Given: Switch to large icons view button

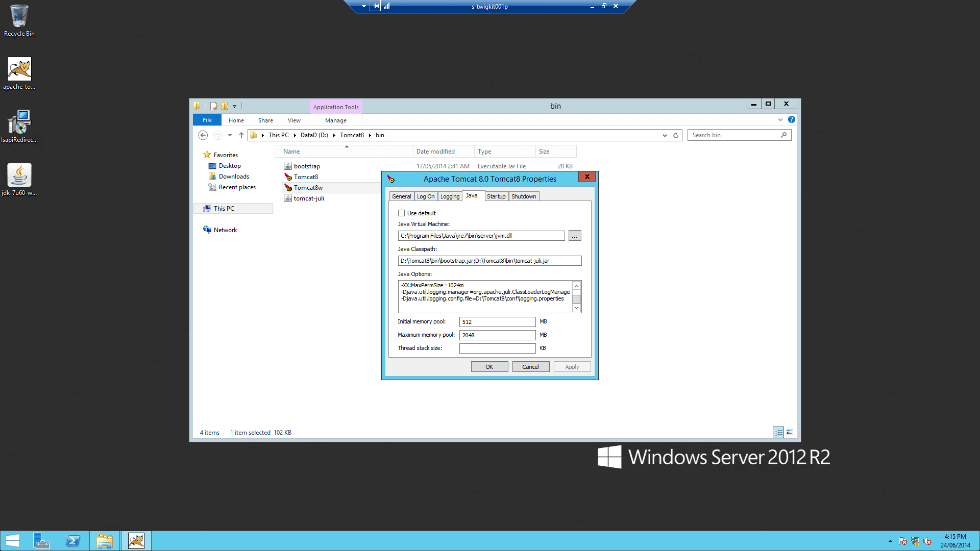Looking at the screenshot, I should (790, 433).
